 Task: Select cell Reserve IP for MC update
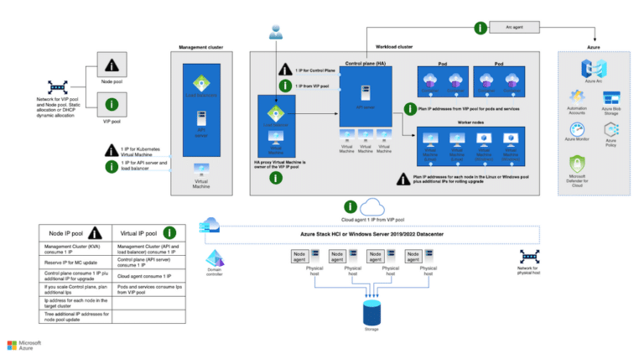pos(75,263)
